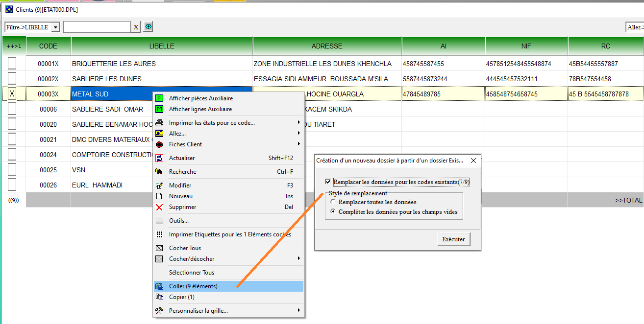This screenshot has height=324, width=644.
Task: Tick the checkbox for row 00002X
Action: pyautogui.click(x=12, y=79)
